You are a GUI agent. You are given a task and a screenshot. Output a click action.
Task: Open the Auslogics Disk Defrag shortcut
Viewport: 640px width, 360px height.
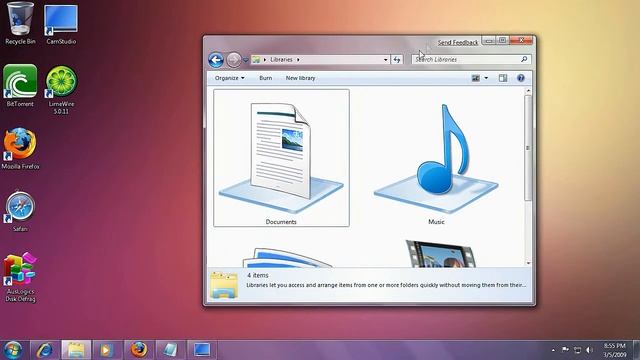tap(20, 278)
